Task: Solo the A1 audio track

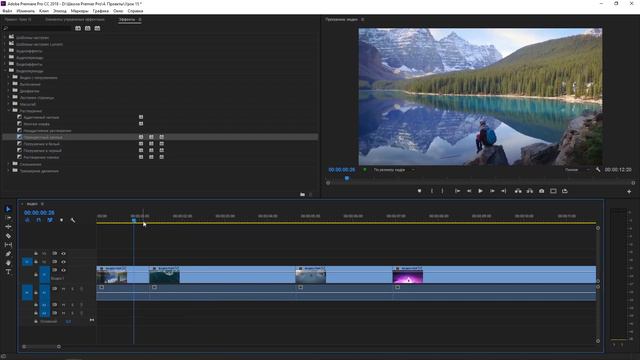Action: point(73,289)
